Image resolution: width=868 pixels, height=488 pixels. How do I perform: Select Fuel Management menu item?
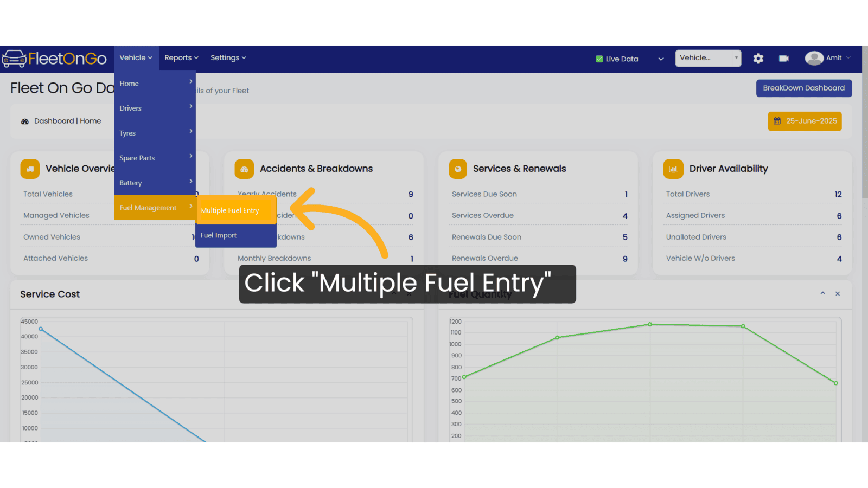[x=155, y=208]
